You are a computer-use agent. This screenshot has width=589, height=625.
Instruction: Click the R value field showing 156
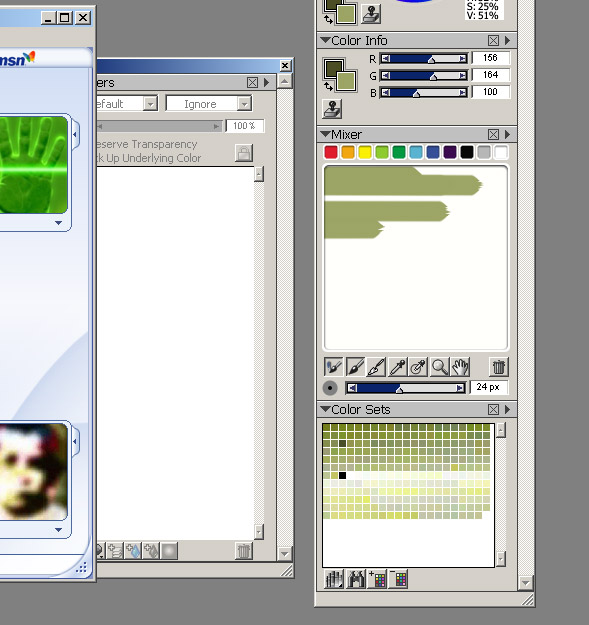491,58
